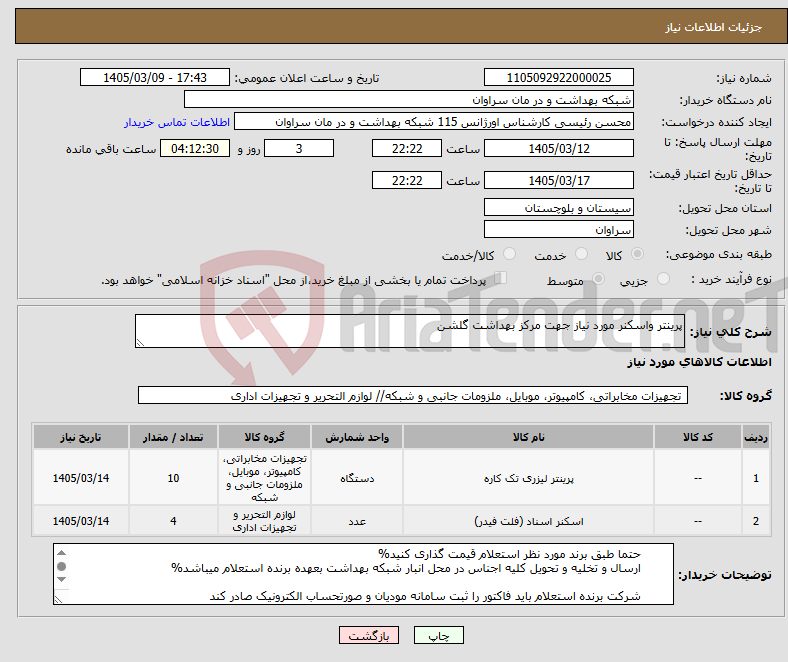The height and width of the screenshot is (662, 788).
Task: Click the province field سیستان و بلوچستان
Action: point(558,207)
